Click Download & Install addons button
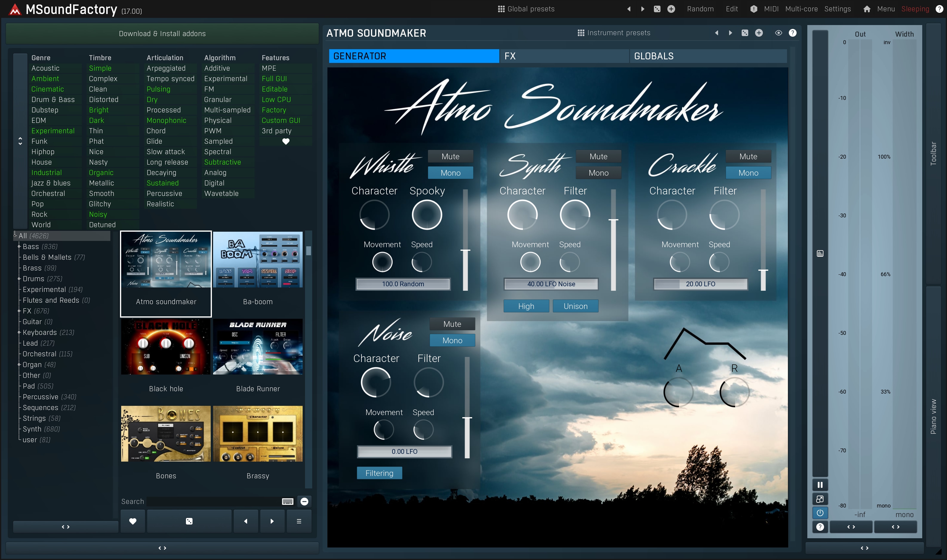Viewport: 947px width, 560px height. point(162,34)
